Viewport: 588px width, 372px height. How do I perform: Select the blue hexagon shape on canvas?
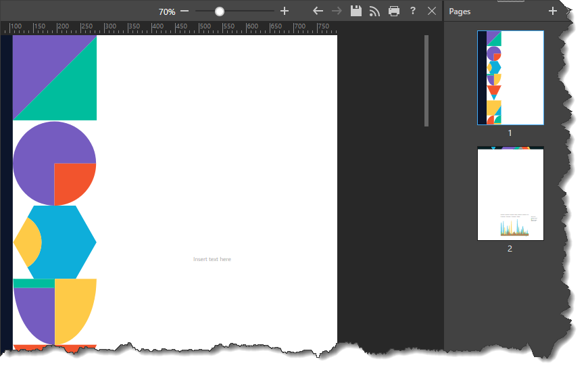click(68, 240)
